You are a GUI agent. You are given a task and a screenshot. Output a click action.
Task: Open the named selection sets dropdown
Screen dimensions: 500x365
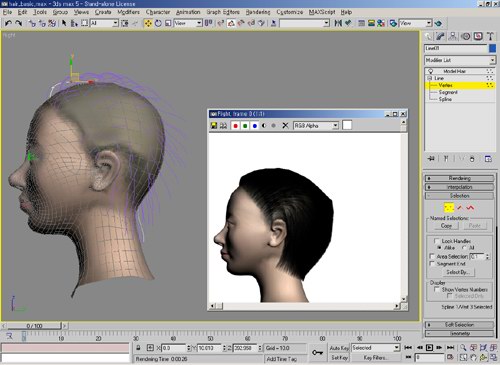tap(305, 23)
